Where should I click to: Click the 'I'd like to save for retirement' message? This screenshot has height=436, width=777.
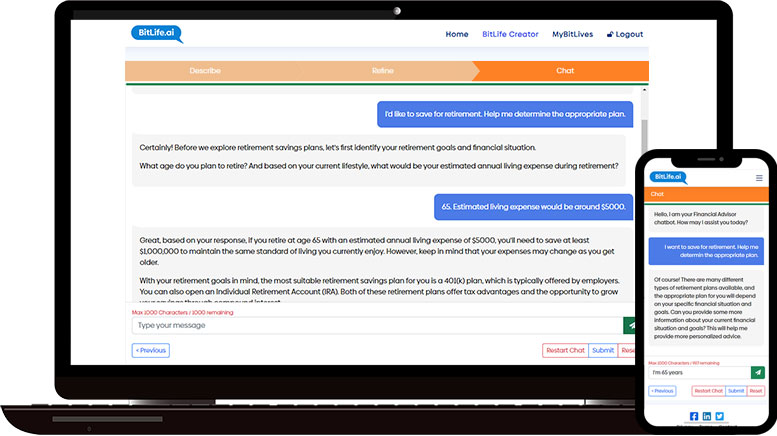pyautogui.click(x=505, y=114)
